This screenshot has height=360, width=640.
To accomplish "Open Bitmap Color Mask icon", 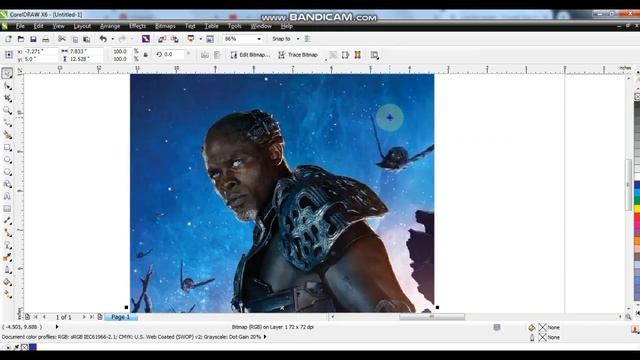I will 358,55.
